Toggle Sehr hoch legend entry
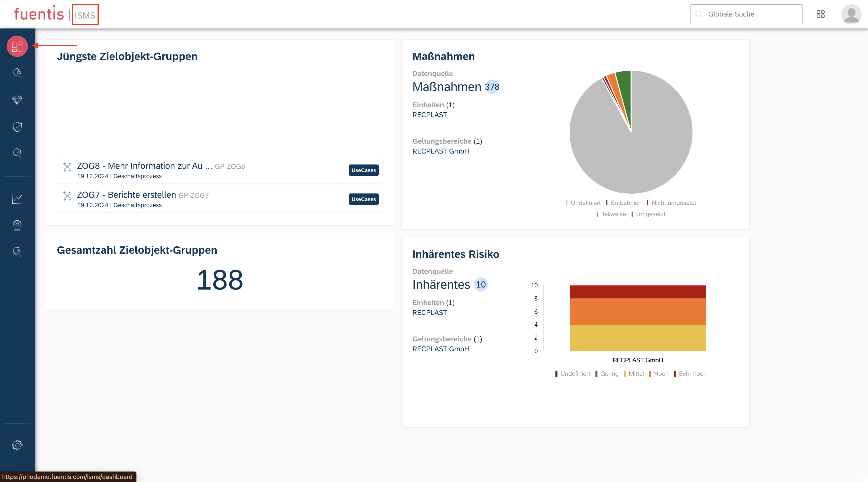 692,374
